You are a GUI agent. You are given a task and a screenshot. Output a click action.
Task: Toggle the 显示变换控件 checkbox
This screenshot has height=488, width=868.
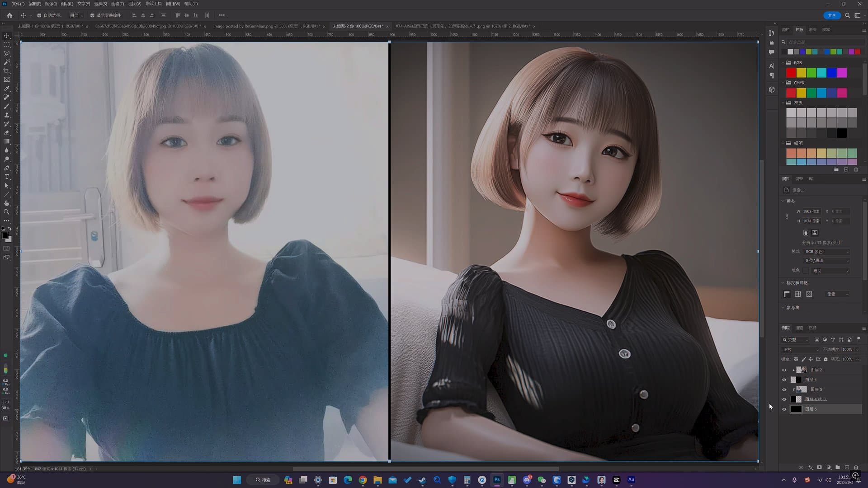pyautogui.click(x=92, y=15)
